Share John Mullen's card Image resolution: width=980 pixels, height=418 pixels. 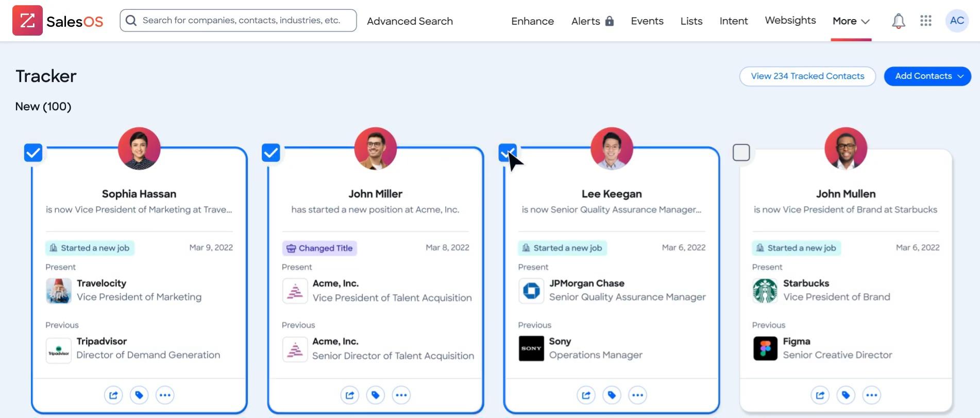point(820,395)
